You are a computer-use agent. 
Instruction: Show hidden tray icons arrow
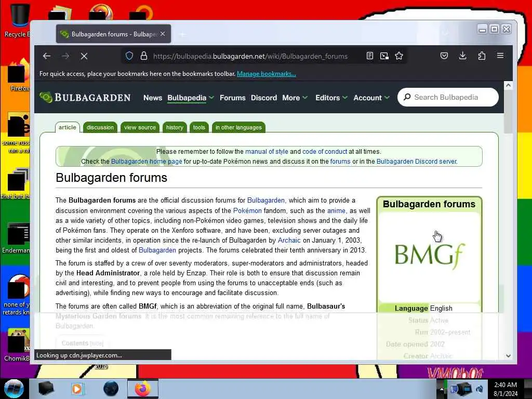coord(442,389)
